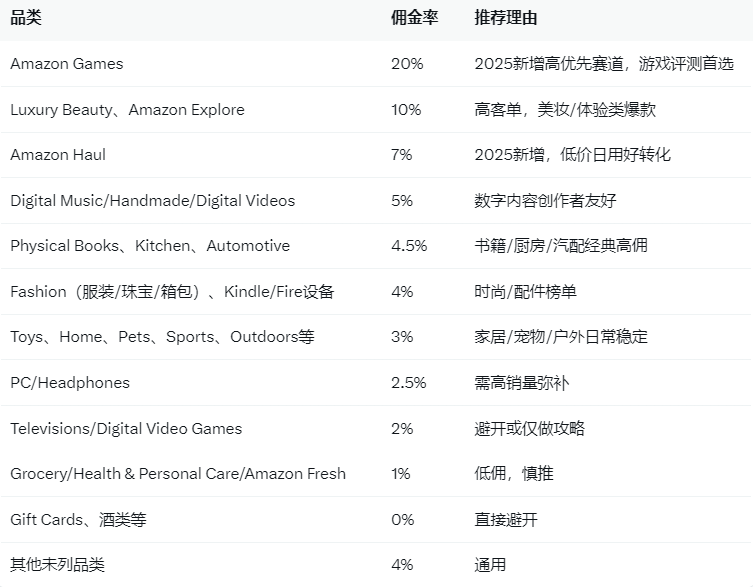Click the 20% commission rate value
Viewport: 753px width, 587px height.
407,64
